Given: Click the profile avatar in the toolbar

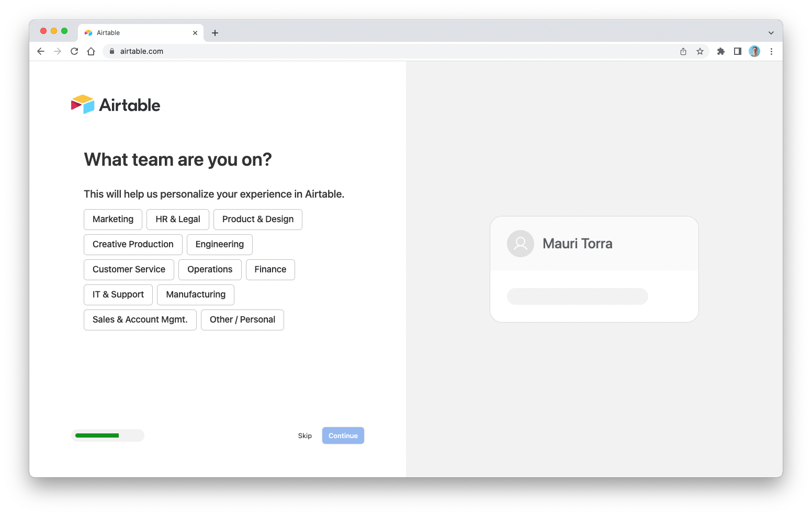Looking at the screenshot, I should [x=754, y=51].
